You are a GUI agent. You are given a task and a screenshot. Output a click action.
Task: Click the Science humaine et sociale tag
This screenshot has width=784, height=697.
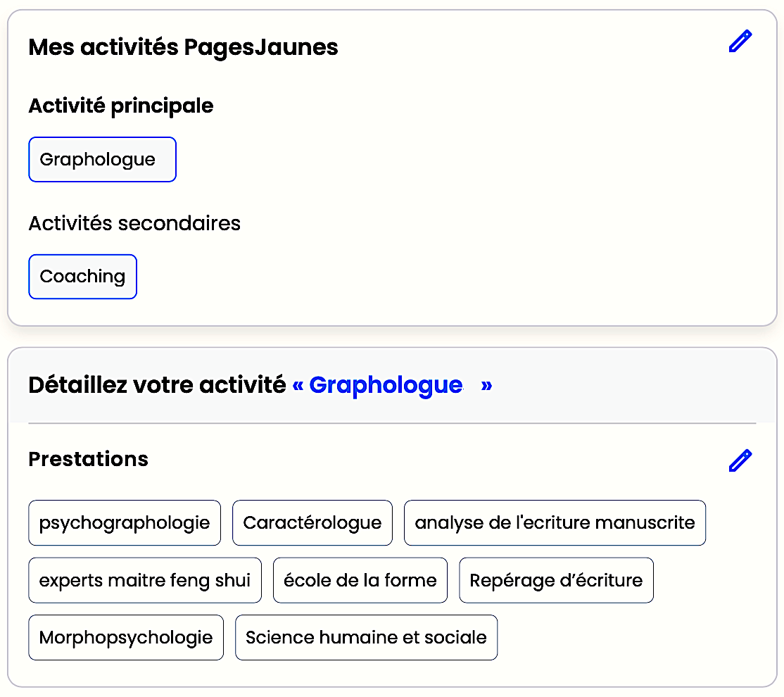point(366,638)
